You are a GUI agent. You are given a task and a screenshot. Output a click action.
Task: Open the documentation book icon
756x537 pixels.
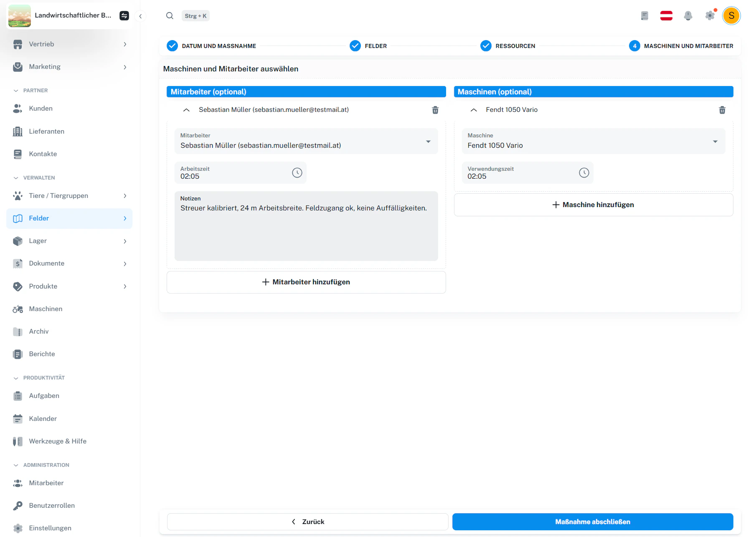[x=644, y=16]
